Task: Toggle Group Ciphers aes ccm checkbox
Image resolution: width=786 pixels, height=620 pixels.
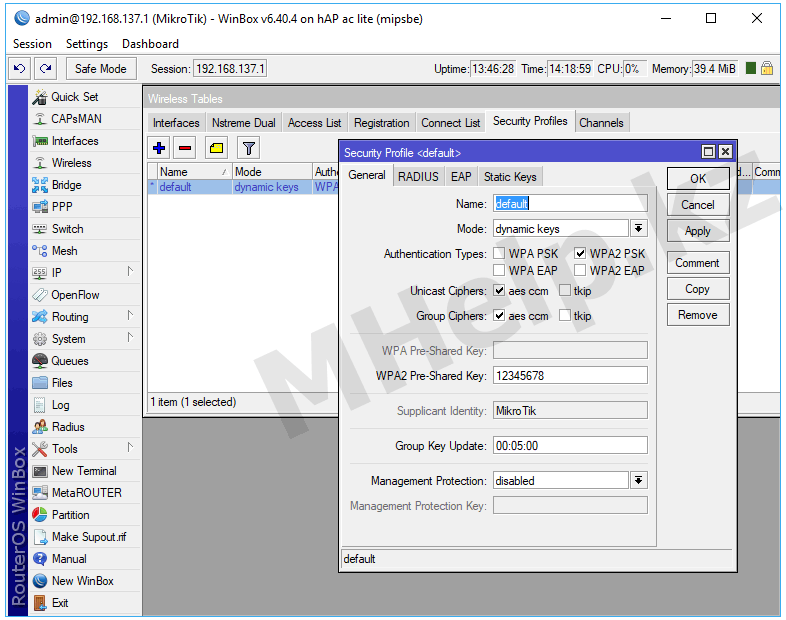Action: (499, 316)
